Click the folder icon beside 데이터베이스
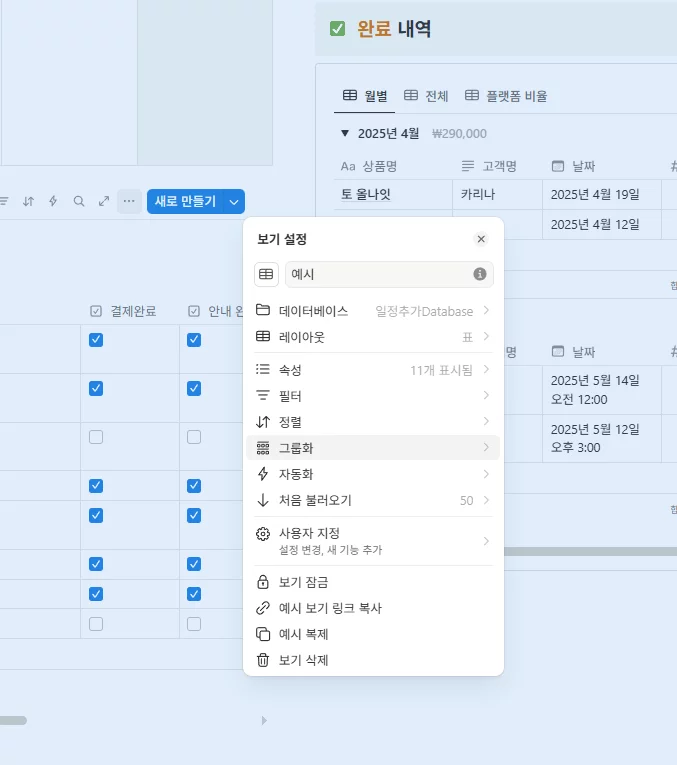The height and width of the screenshot is (765, 677). [263, 310]
